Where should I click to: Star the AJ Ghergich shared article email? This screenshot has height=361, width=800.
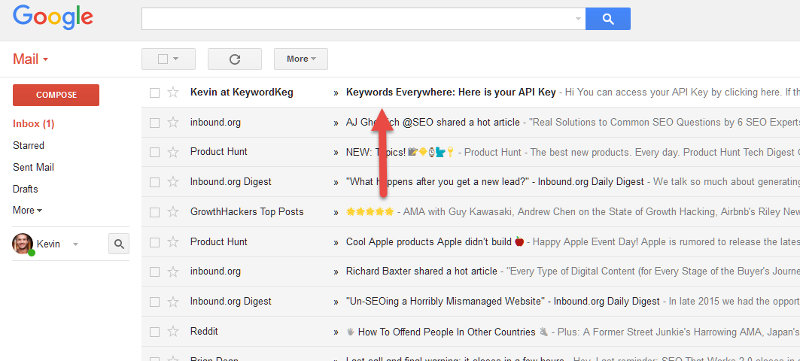click(x=173, y=122)
